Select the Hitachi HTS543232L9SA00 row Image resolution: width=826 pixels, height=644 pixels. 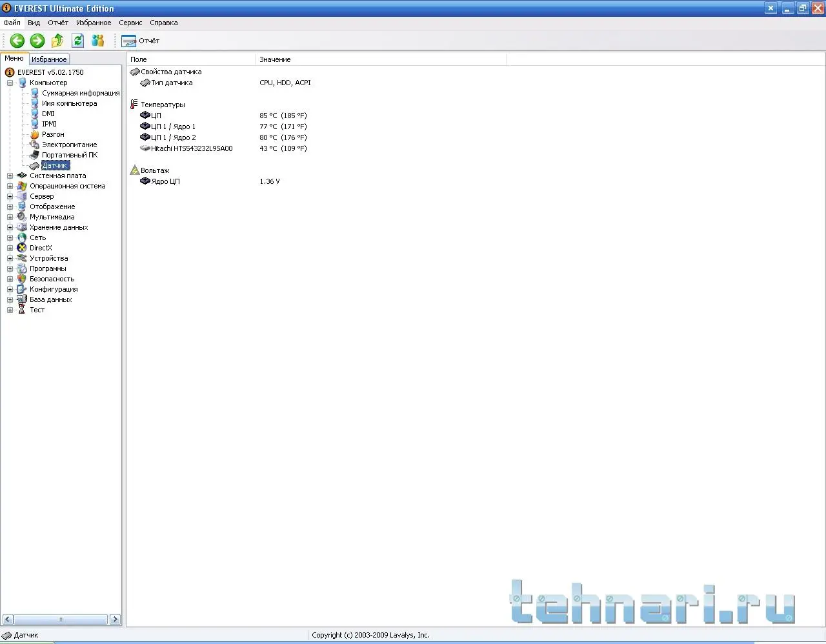pos(223,148)
